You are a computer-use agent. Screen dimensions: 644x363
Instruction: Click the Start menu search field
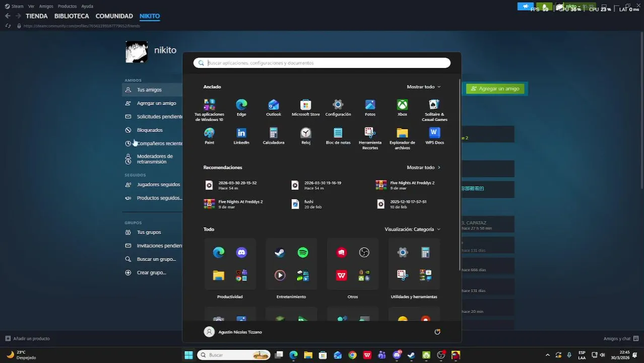point(322,63)
